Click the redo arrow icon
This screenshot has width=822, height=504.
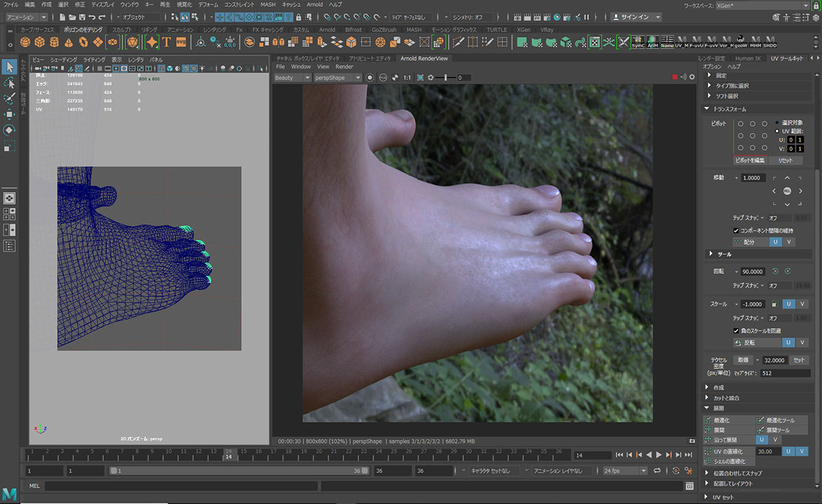[x=101, y=16]
